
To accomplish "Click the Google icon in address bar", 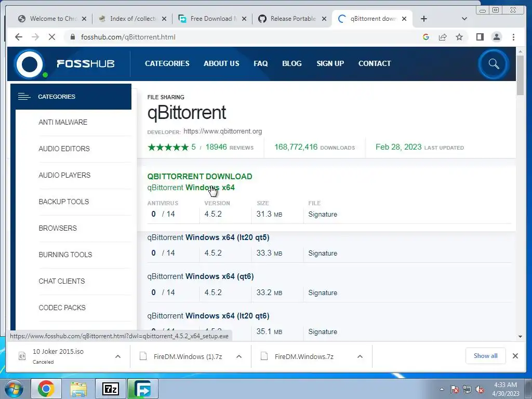I will click(x=426, y=37).
